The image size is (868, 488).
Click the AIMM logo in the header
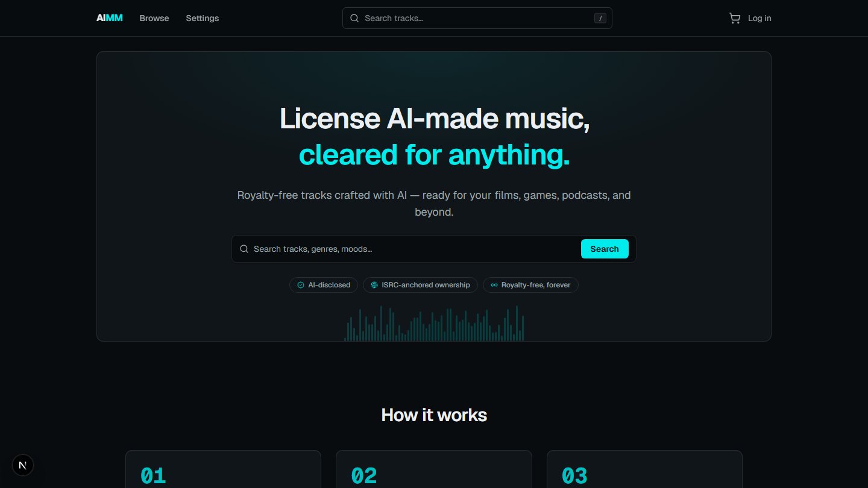click(110, 18)
